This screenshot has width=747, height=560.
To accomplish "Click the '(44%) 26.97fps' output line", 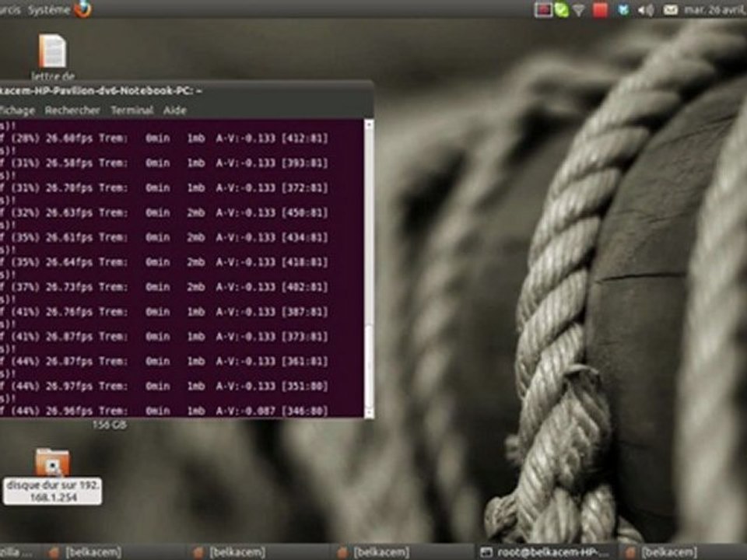I will point(164,387).
